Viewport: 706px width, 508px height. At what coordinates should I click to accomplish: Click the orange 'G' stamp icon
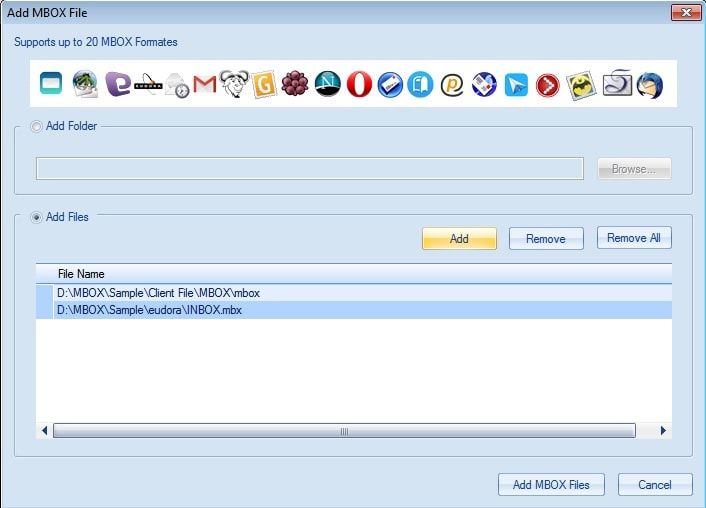pyautogui.click(x=264, y=84)
